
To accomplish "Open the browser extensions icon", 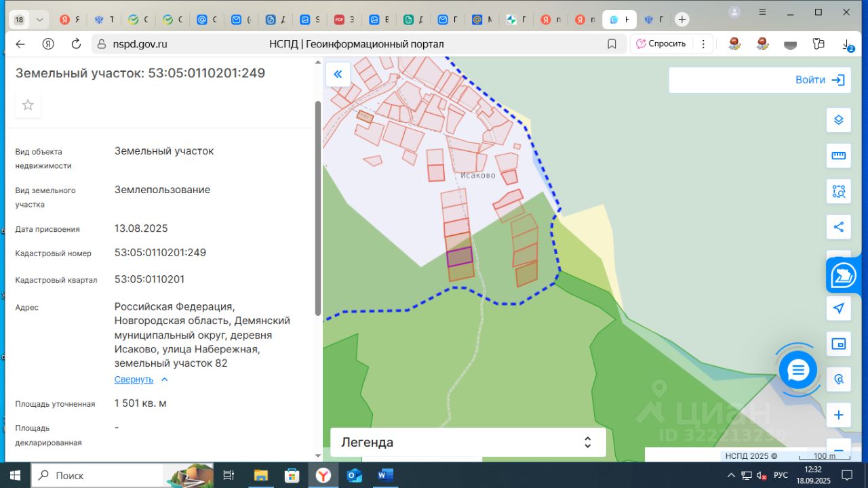I will pos(818,44).
